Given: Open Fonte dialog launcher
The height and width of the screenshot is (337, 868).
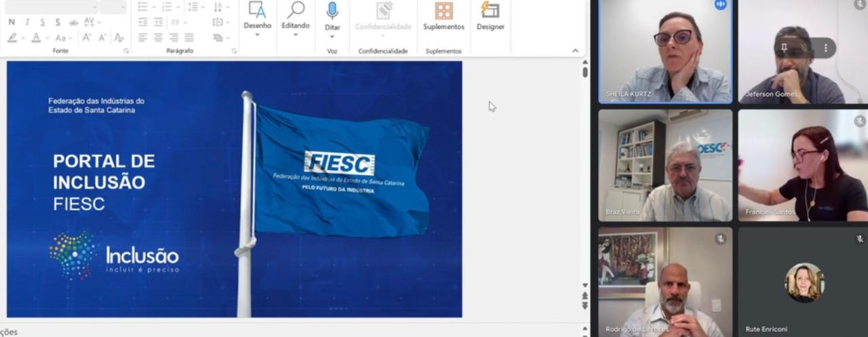Looking at the screenshot, I should (126, 51).
